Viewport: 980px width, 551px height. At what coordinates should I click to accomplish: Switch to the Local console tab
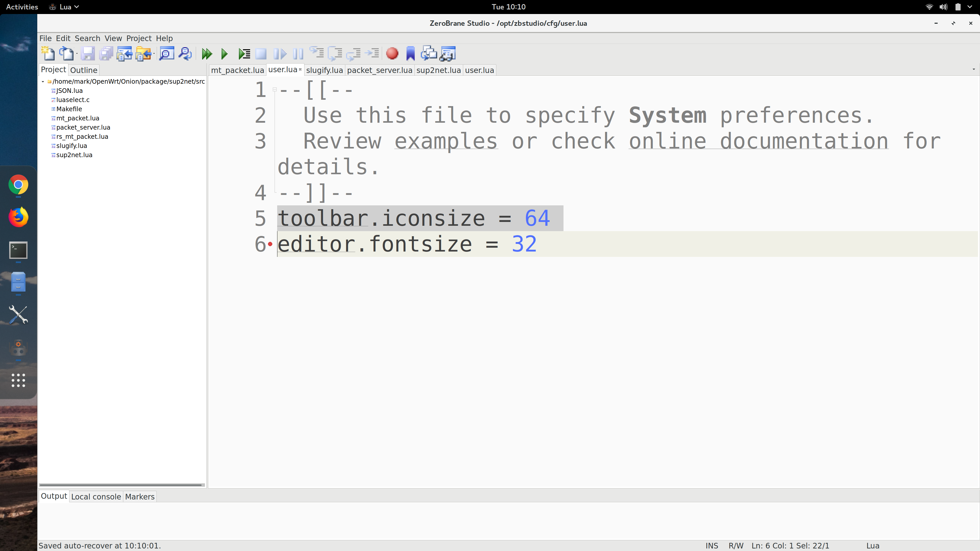(96, 496)
